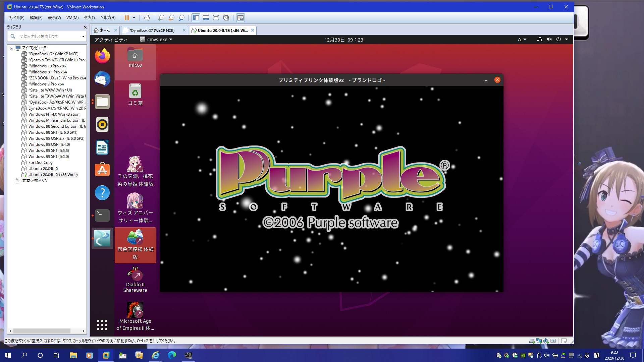
Task: Open the ファイル(F) menu
Action: pos(16,18)
